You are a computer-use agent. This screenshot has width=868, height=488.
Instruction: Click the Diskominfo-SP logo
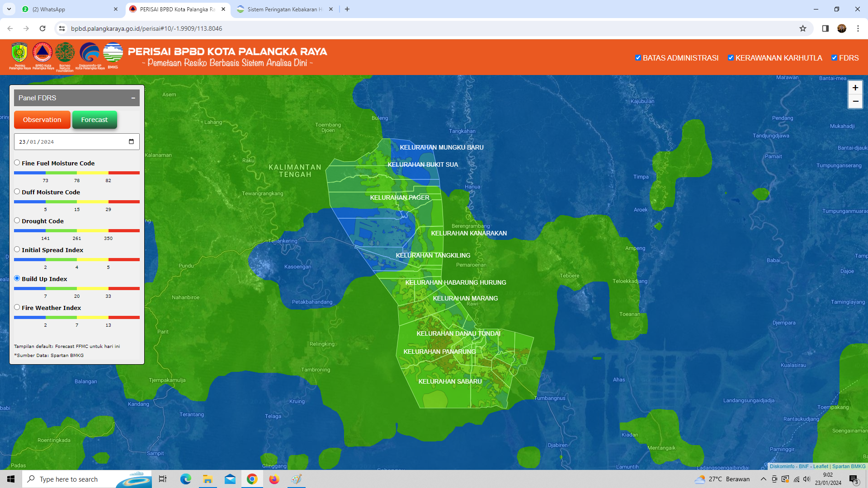point(90,56)
